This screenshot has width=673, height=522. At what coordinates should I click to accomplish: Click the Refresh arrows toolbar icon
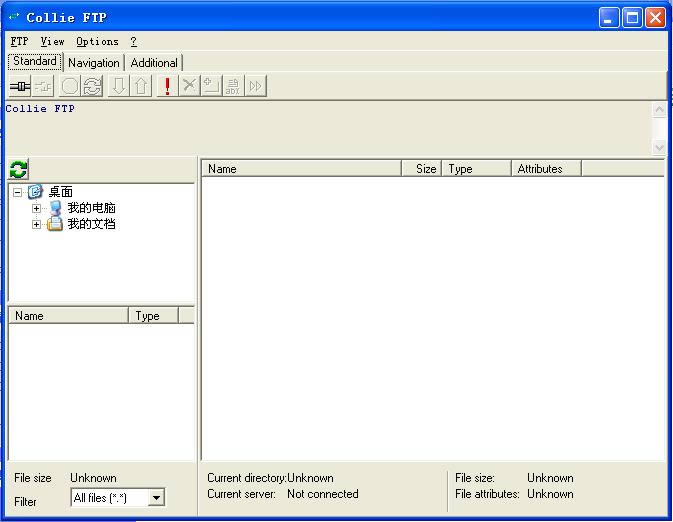point(92,86)
